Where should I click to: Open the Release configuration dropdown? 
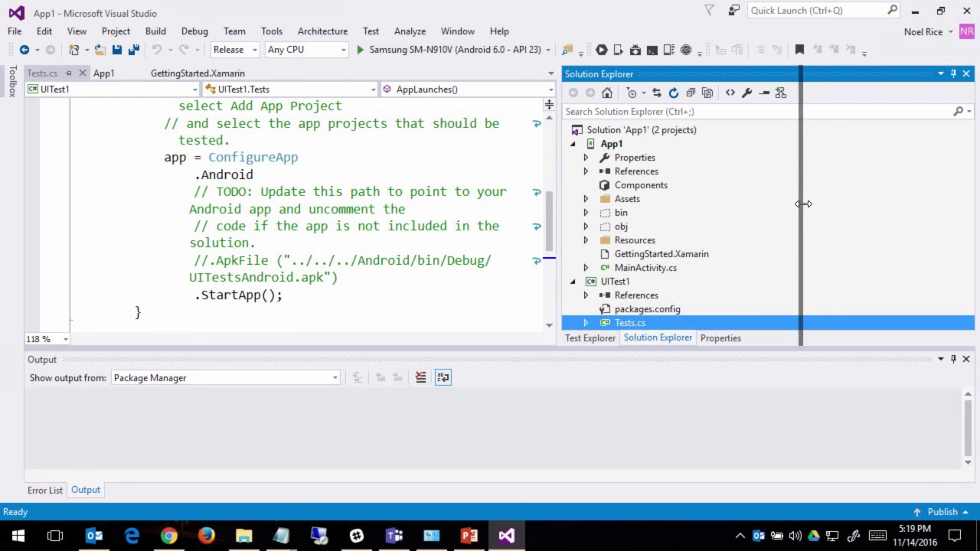click(236, 50)
